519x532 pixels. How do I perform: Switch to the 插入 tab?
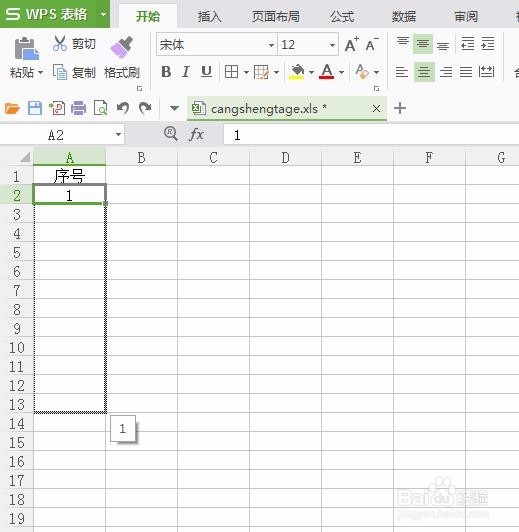tap(210, 16)
